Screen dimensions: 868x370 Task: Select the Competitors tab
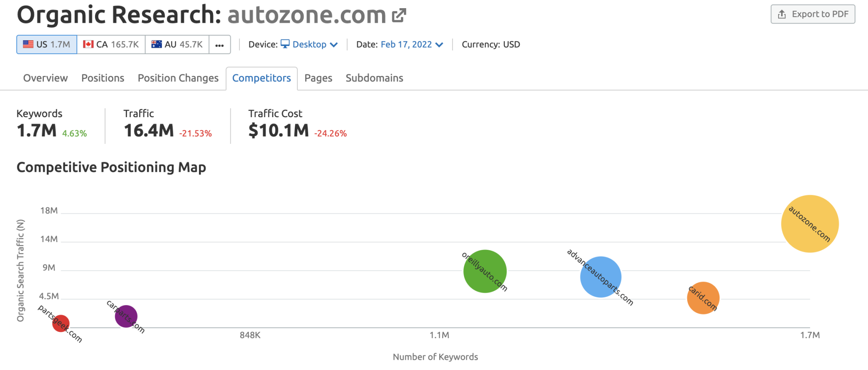point(262,78)
